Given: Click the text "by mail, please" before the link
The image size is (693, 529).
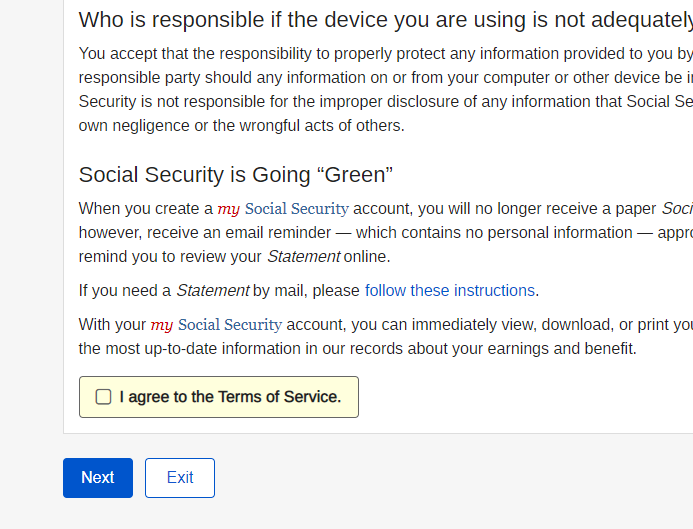Looking at the screenshot, I should (x=306, y=291).
